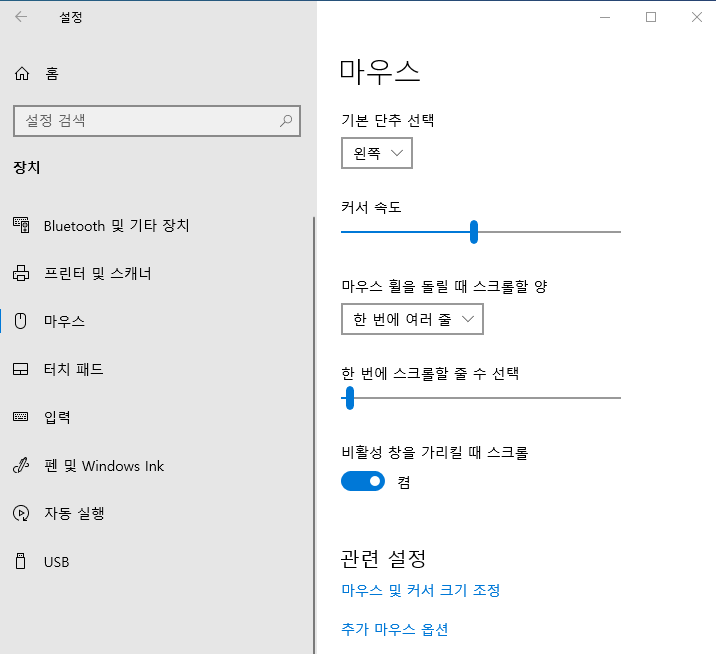This screenshot has width=716, height=654.
Task: Focus the 설정 검색 search box
Action: 157,121
